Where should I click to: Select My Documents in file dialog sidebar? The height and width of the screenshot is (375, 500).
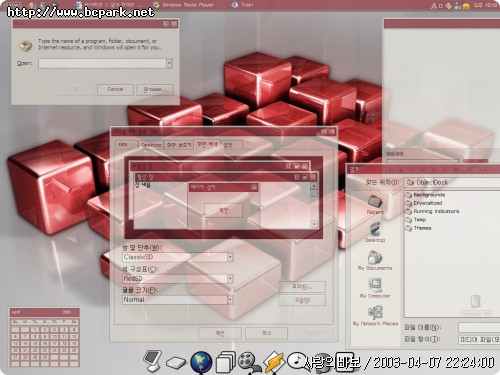pyautogui.click(x=375, y=260)
